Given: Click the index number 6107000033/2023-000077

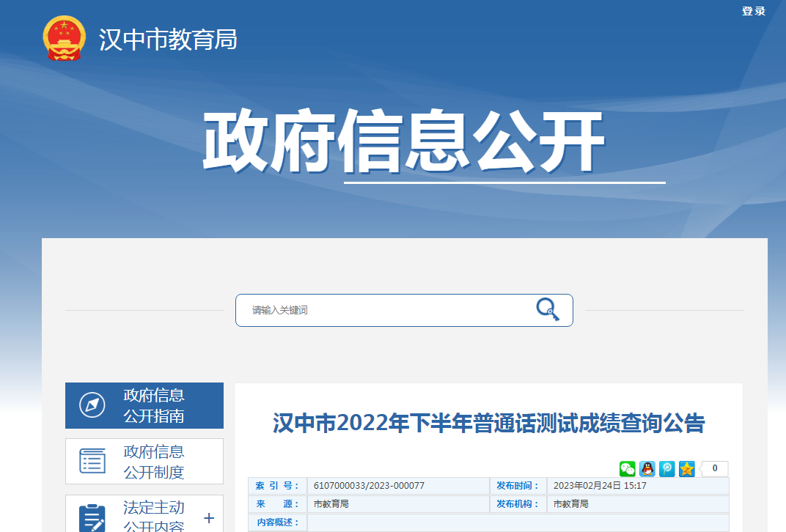Looking at the screenshot, I should [369, 486].
